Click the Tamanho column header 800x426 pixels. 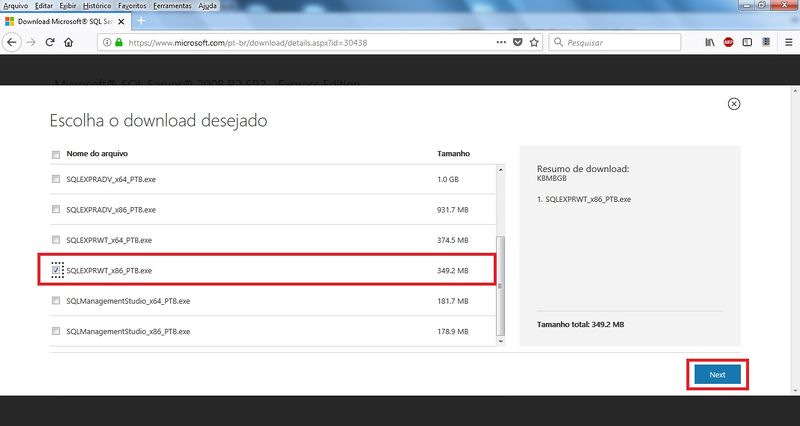pos(453,154)
